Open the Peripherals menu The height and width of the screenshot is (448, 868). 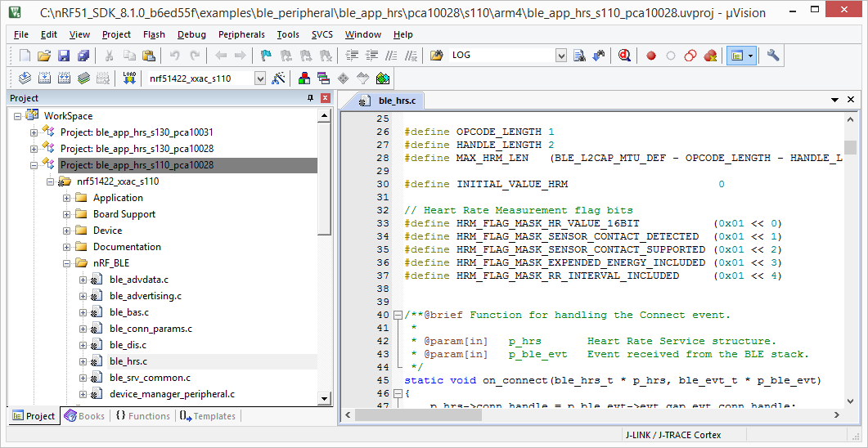coord(241,34)
